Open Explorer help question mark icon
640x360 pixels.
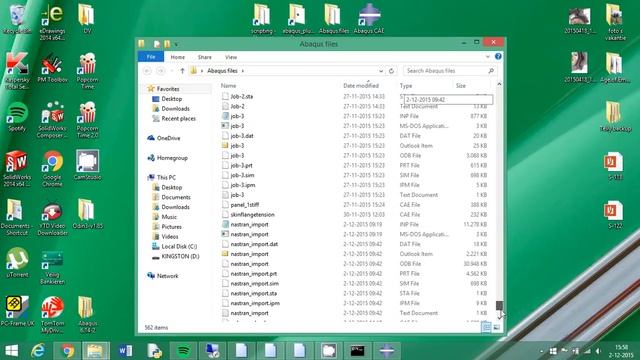tap(498, 57)
